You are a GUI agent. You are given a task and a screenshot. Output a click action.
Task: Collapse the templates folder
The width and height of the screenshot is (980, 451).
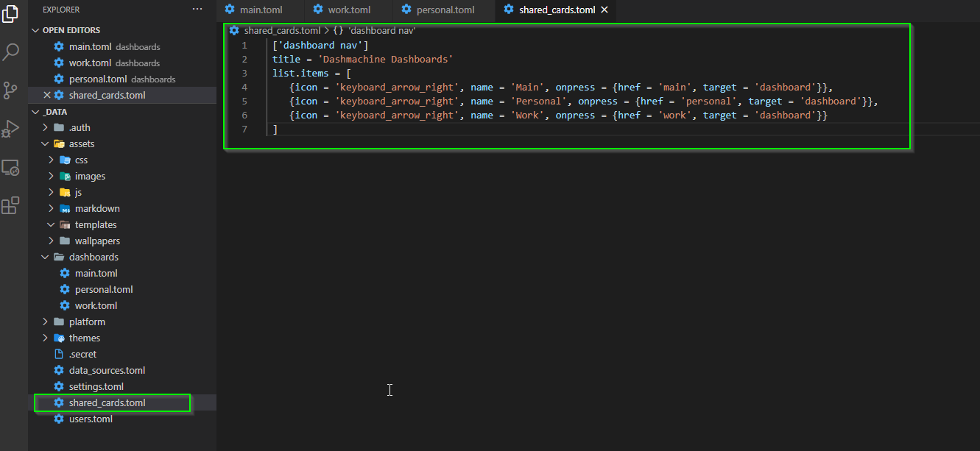coord(52,225)
